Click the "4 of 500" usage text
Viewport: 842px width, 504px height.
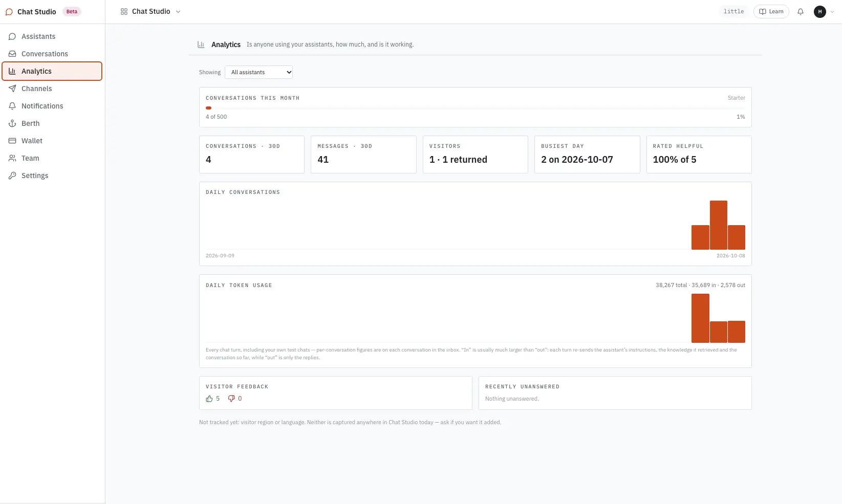tap(216, 117)
